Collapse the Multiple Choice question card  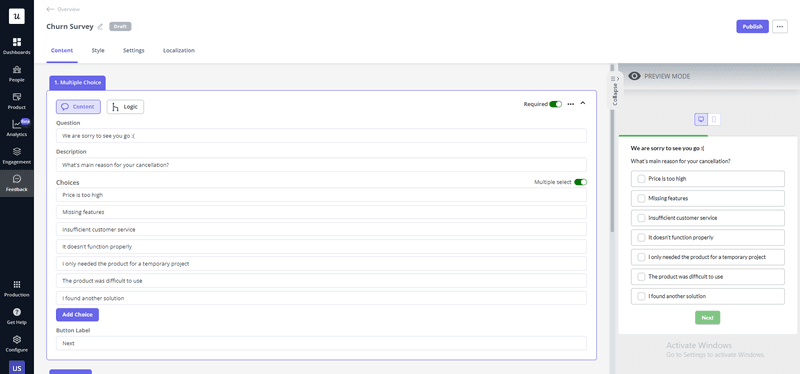[583, 104]
